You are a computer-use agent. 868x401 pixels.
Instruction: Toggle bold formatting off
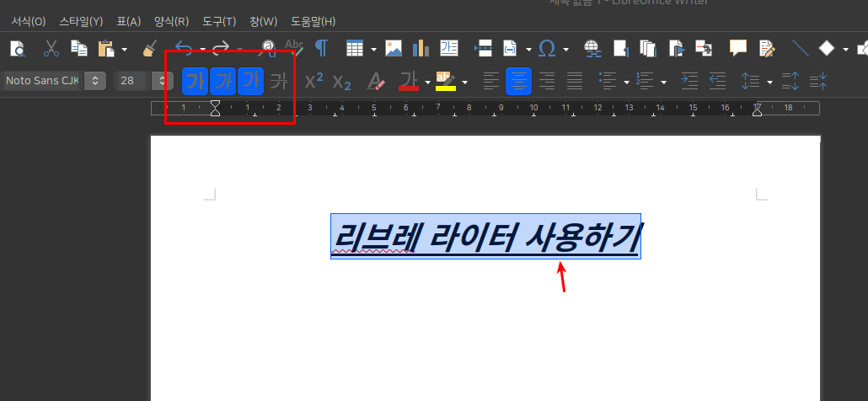pos(195,82)
